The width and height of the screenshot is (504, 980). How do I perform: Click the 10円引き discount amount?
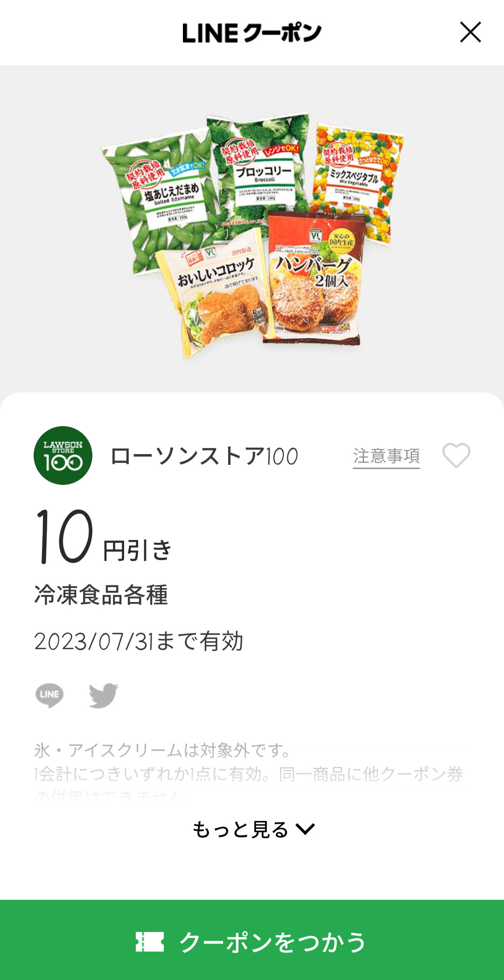104,538
